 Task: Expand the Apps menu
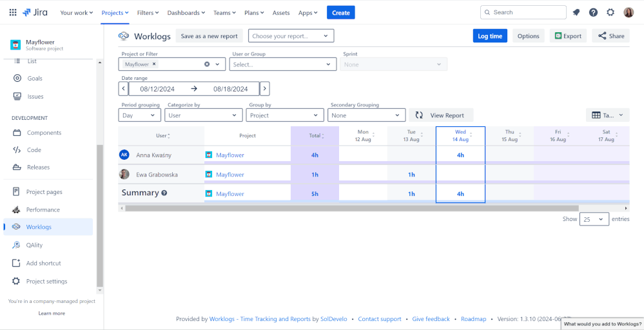(x=308, y=13)
